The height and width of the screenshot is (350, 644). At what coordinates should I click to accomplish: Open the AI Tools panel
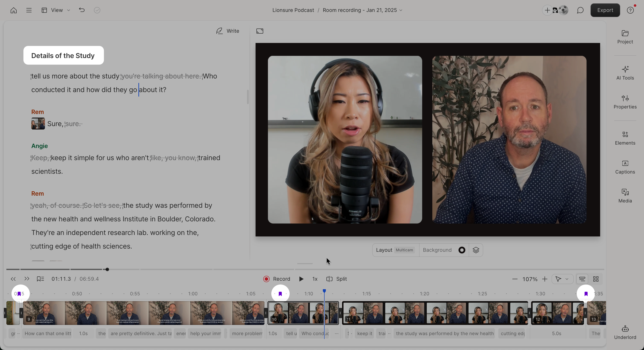(x=625, y=73)
